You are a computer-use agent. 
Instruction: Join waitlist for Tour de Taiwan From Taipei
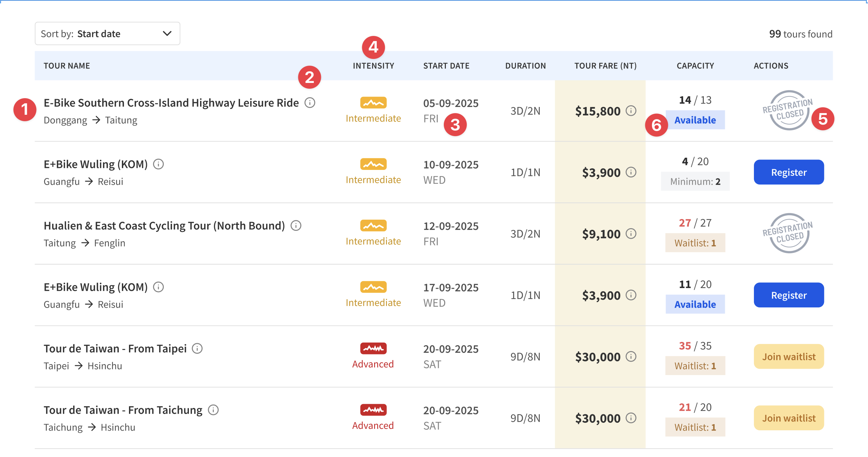click(x=788, y=356)
